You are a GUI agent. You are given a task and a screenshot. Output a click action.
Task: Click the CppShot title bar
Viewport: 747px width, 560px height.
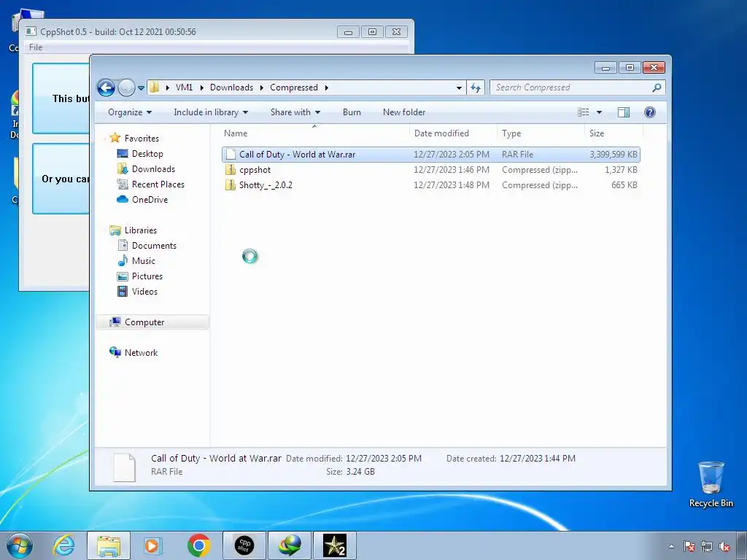[x=181, y=32]
